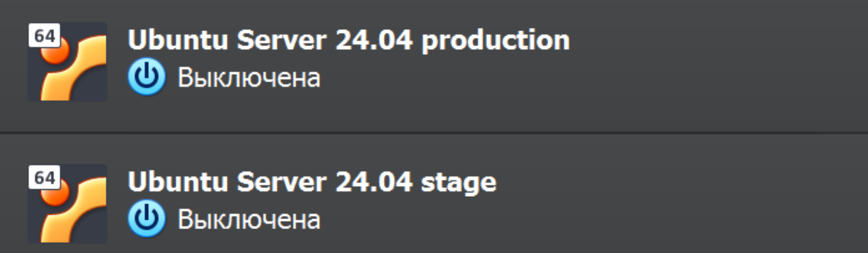Click "Ubuntu Server" text of the stage entry
Screen dimensions: 868x253
point(227,182)
